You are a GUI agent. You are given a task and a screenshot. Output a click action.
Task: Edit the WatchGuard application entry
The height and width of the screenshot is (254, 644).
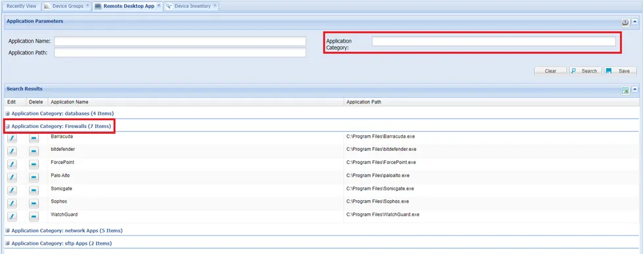(12, 217)
